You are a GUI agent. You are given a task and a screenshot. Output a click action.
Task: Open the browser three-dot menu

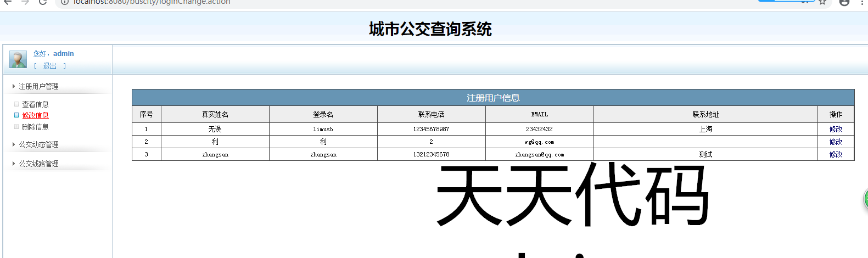pos(862,2)
